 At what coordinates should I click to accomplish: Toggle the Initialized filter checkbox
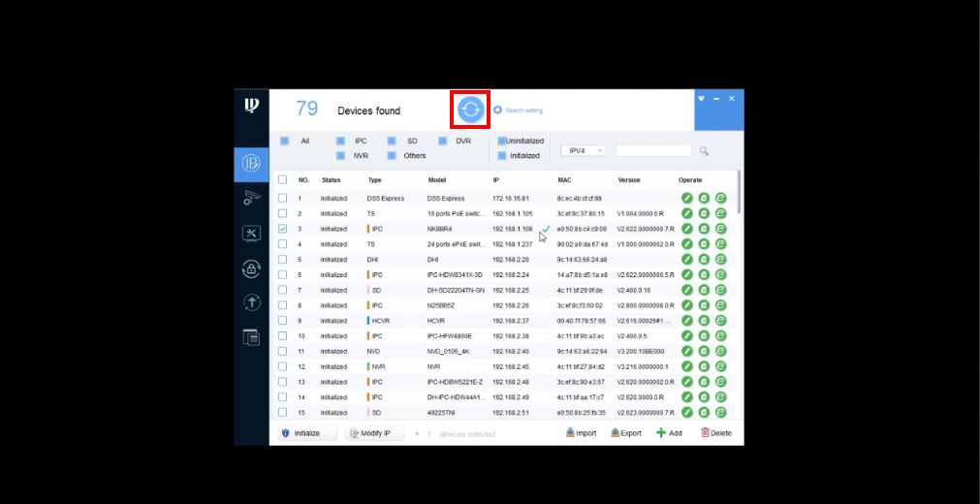[501, 156]
